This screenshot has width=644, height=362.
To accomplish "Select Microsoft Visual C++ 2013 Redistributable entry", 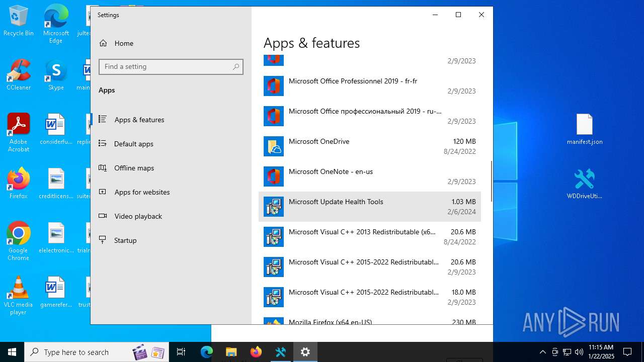I will point(370,237).
